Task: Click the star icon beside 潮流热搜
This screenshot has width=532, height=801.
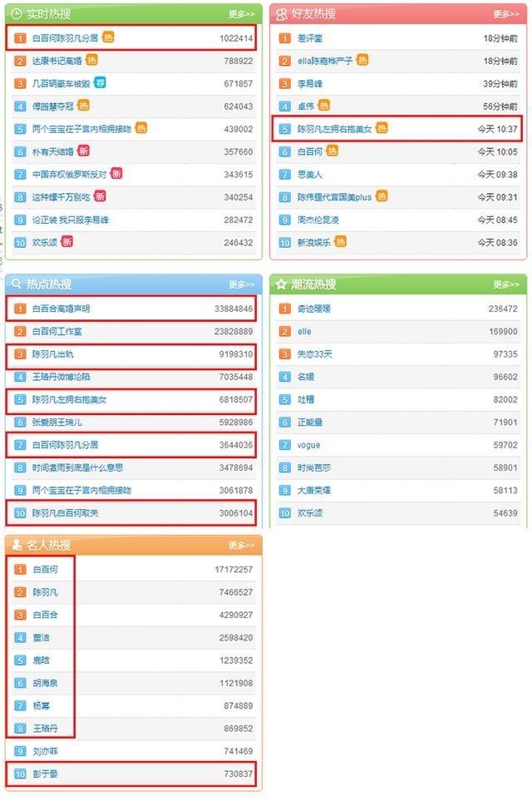Action: [282, 284]
